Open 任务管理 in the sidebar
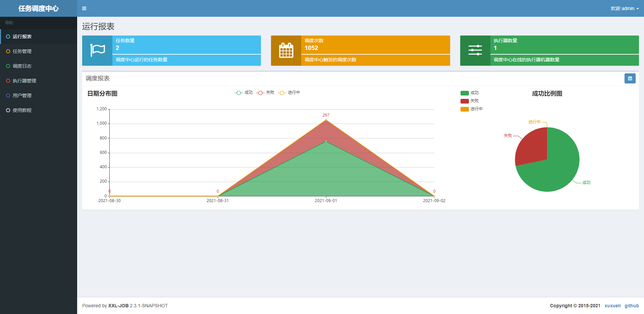 (39, 51)
